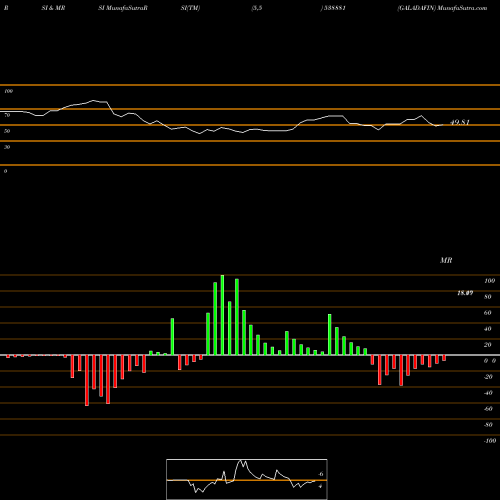The image size is (500, 500).
Task: Click the 70 level label on RSI axis
Action: coord(7,115)
